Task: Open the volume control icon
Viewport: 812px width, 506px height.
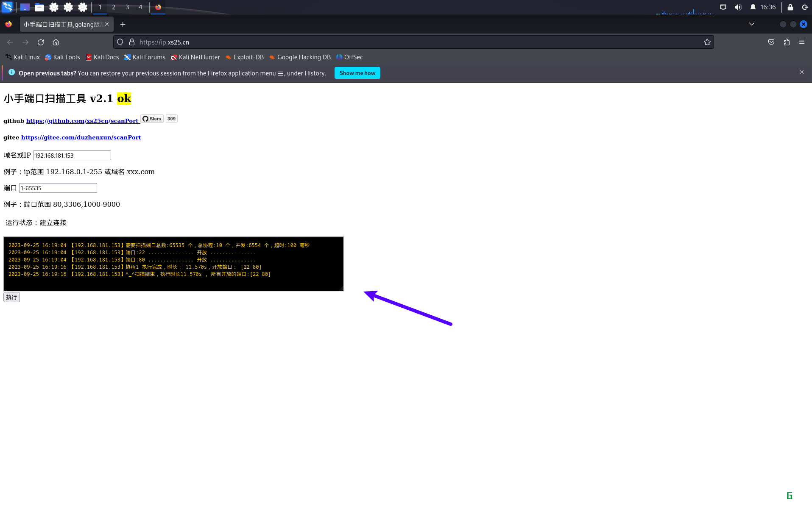Action: tap(738, 7)
